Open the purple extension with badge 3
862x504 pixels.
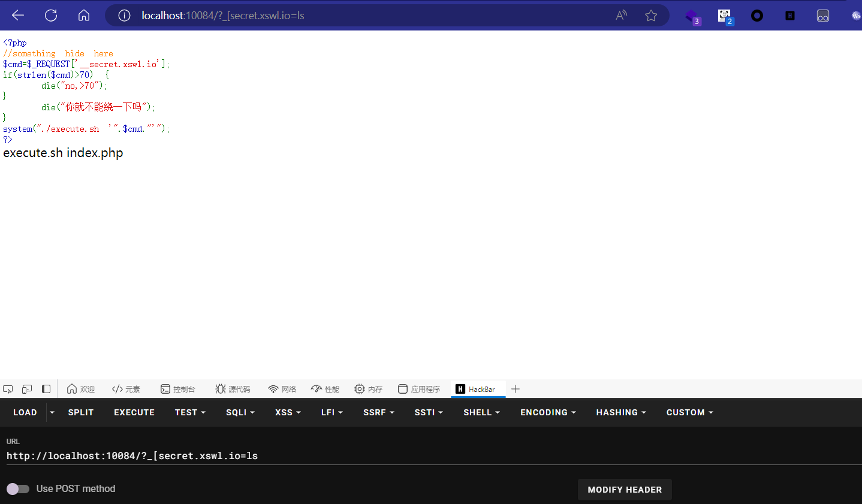tap(692, 16)
